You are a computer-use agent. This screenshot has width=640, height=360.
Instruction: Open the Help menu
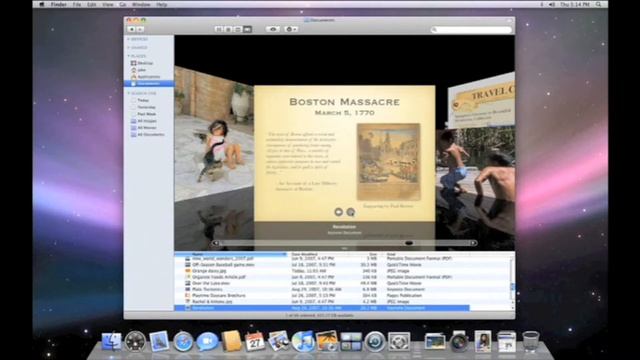pos(162,4)
